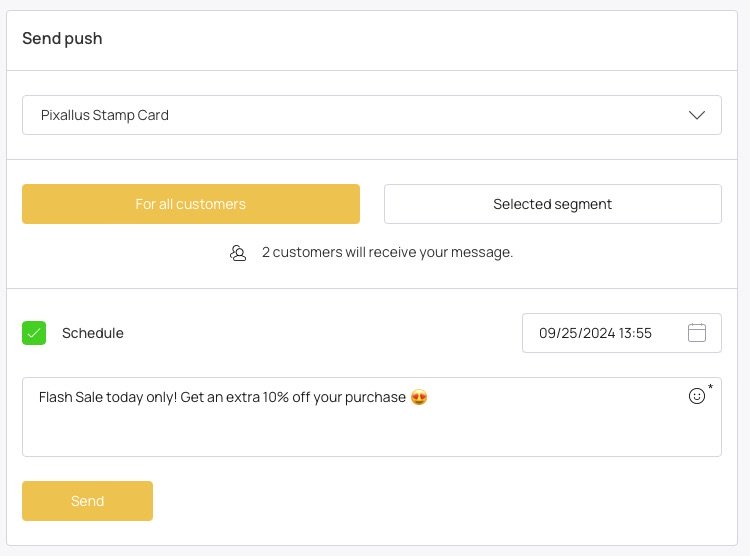Open the Pixallus Stamp Card selector
The image size is (750, 556).
[x=372, y=115]
